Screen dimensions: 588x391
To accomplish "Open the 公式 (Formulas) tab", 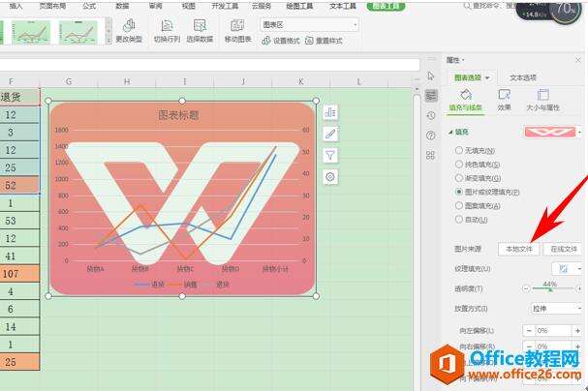I will click(x=89, y=6).
